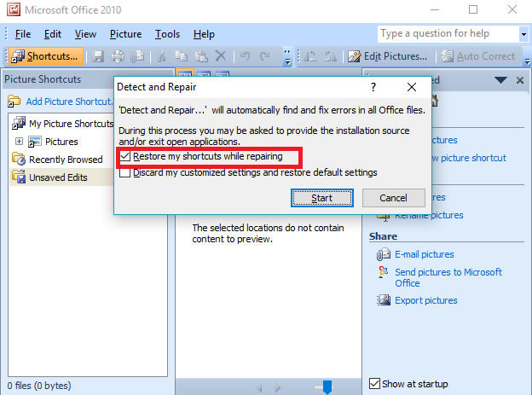This screenshot has height=395, width=532.
Task: Click the 'Type a question for help' box
Action: click(x=448, y=33)
